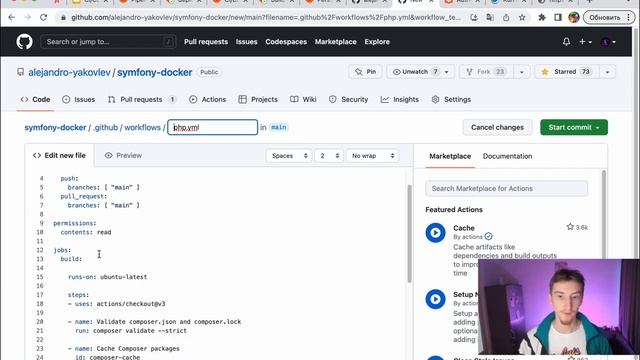
Task: Switch to the Actions tab
Action: pyautogui.click(x=207, y=100)
